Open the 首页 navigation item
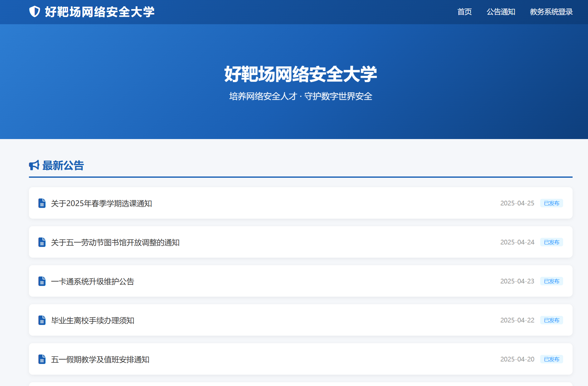The height and width of the screenshot is (386, 588). pos(464,12)
